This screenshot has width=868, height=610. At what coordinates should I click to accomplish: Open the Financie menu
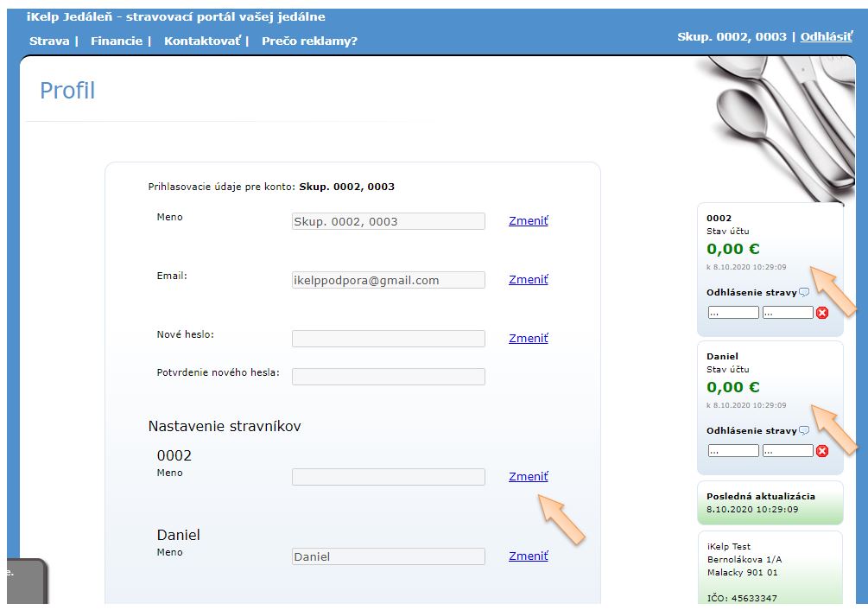(117, 41)
